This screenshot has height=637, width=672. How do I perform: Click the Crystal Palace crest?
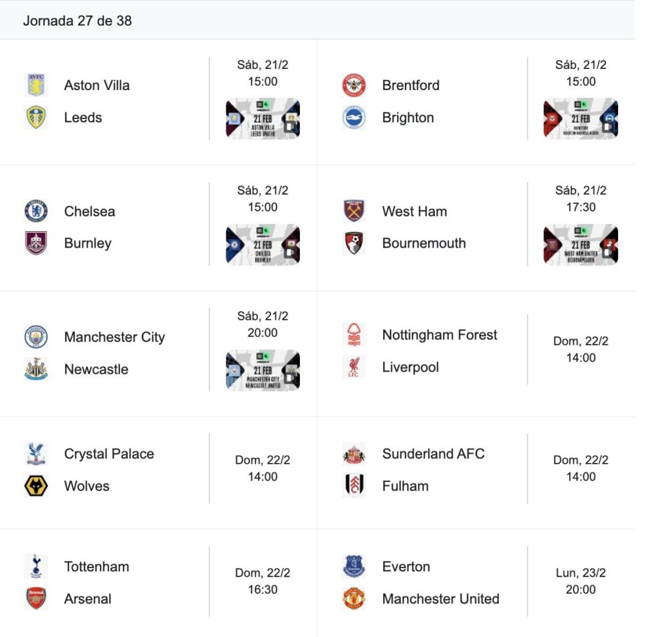click(36, 454)
